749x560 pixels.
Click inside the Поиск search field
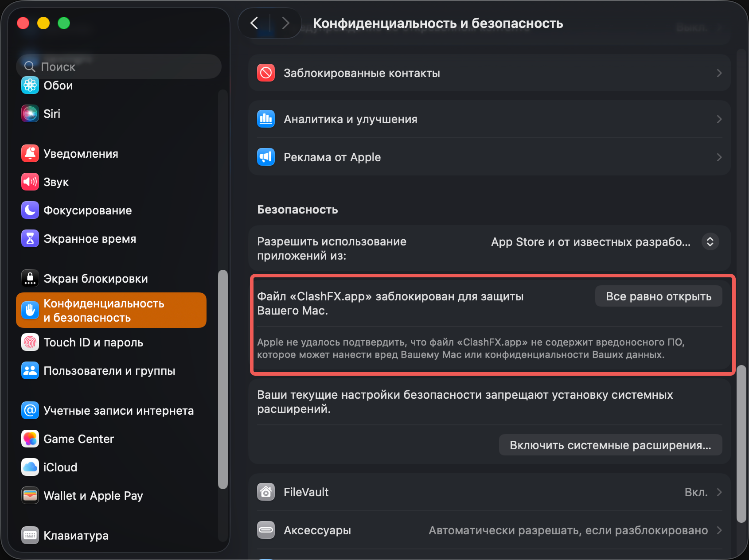click(118, 66)
